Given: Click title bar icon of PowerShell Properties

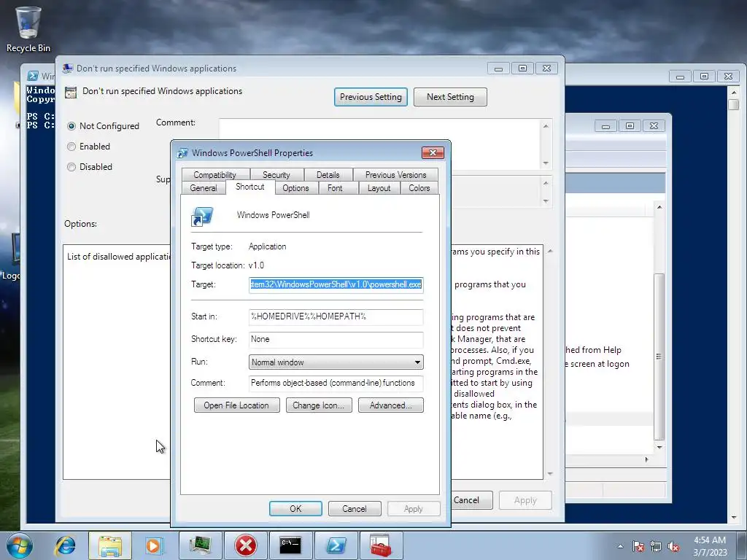Looking at the screenshot, I should point(182,153).
